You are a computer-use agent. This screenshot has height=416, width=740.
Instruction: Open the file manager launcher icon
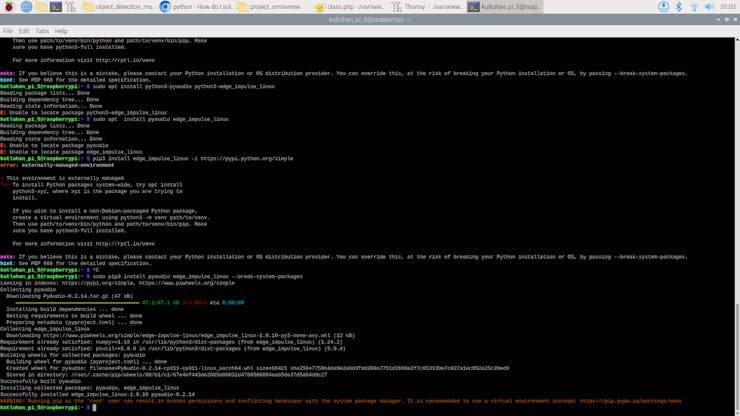41,7
